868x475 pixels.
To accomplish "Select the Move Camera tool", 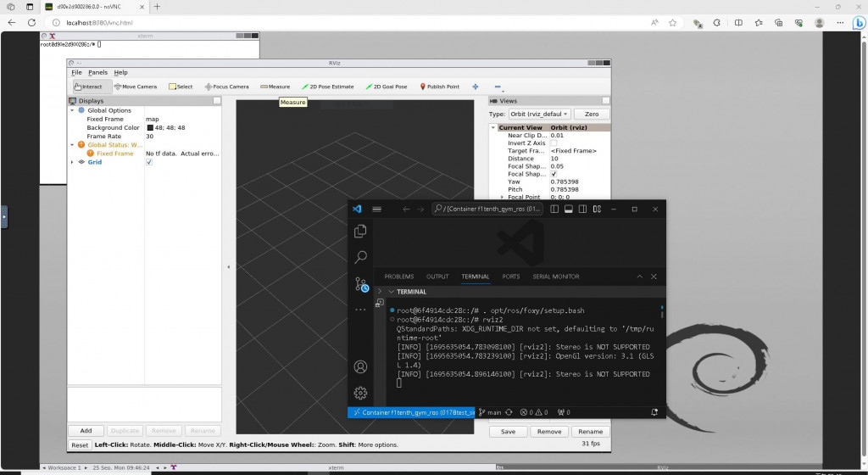I will [x=136, y=87].
